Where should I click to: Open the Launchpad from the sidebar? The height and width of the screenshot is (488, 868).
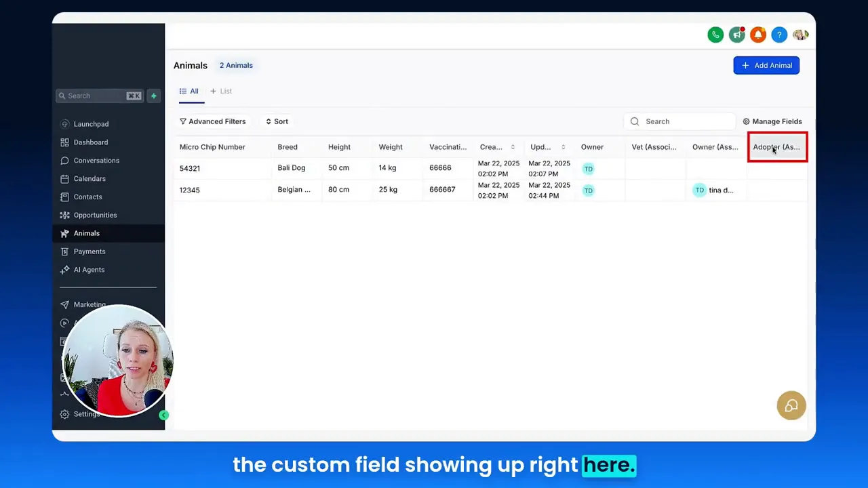point(91,123)
